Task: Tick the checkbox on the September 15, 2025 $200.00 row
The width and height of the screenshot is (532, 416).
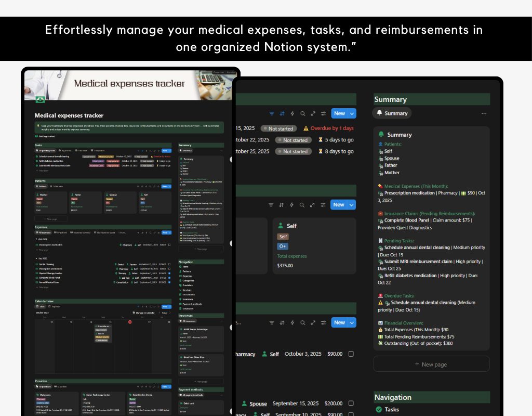Action: tap(351, 403)
